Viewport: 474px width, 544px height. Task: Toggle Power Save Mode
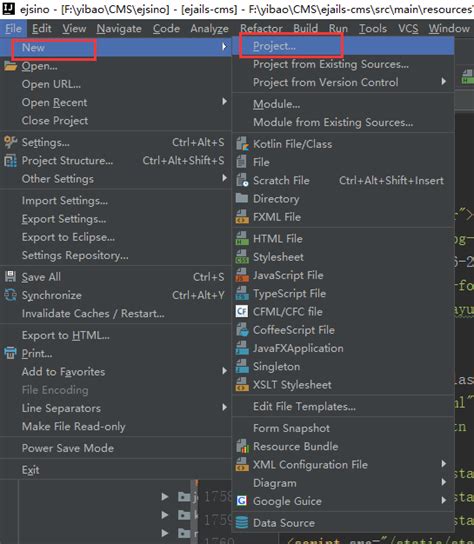(x=68, y=448)
